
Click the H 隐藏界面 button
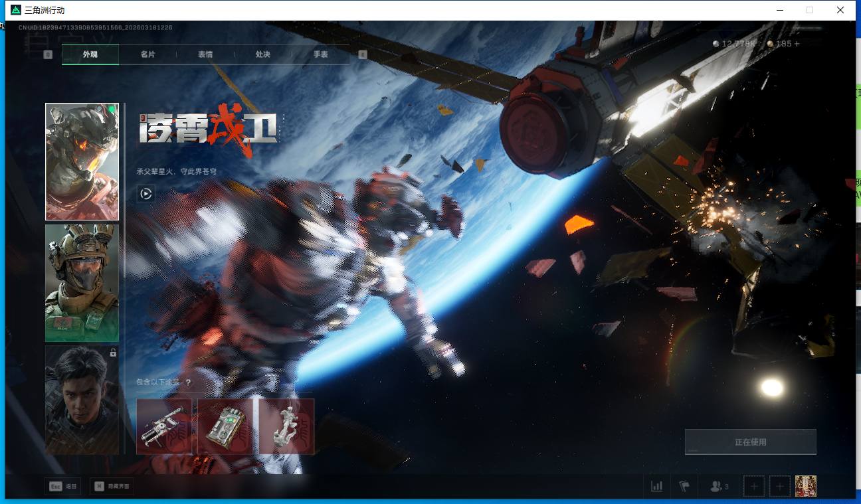coord(110,487)
